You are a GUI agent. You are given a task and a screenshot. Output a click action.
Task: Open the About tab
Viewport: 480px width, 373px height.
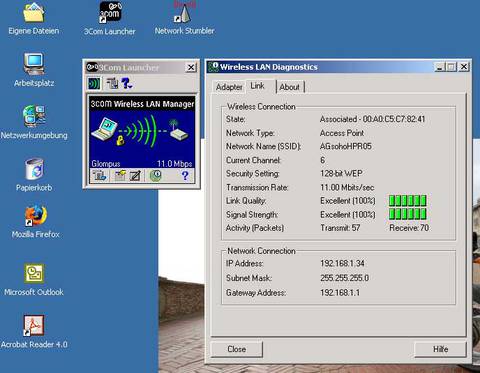[290, 87]
